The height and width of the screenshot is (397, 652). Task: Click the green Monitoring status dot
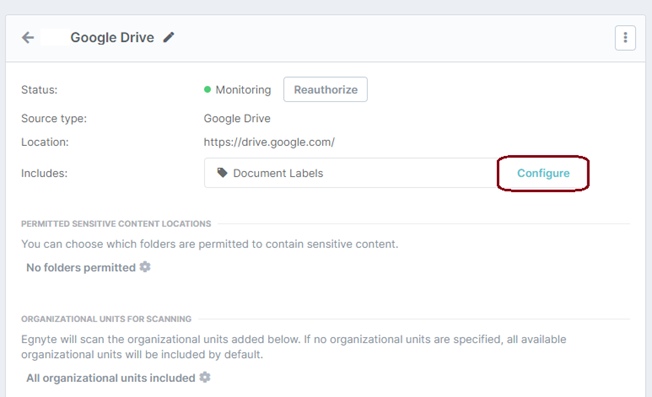pos(207,89)
